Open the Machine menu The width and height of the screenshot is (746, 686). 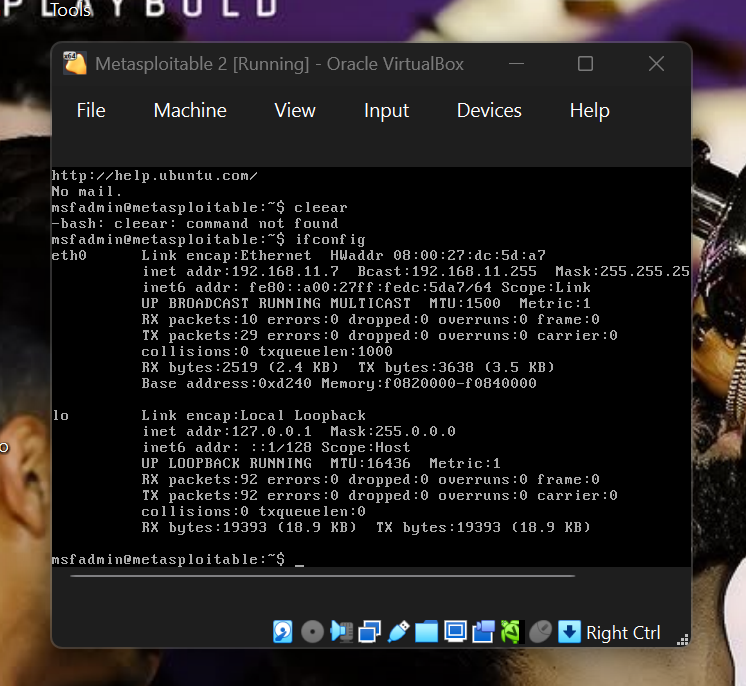190,110
